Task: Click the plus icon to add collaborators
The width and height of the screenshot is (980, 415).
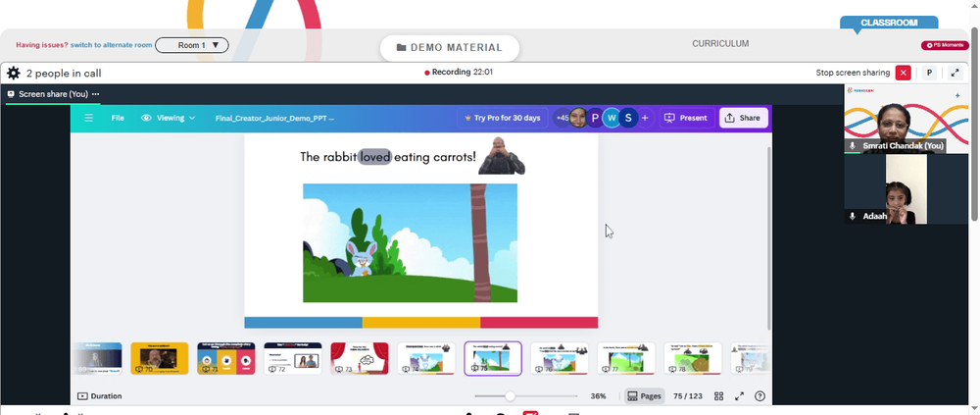Action: (645, 118)
